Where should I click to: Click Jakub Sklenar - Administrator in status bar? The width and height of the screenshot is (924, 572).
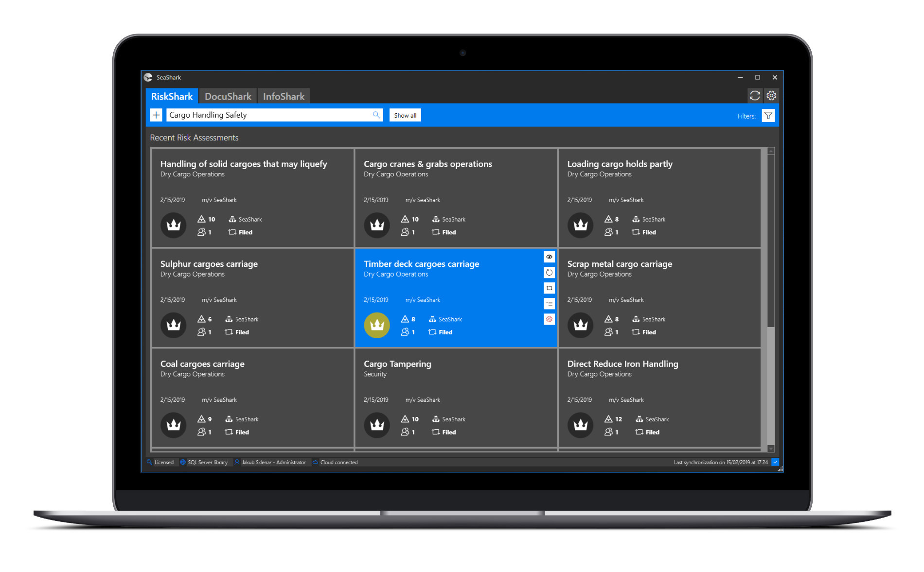pos(274,462)
